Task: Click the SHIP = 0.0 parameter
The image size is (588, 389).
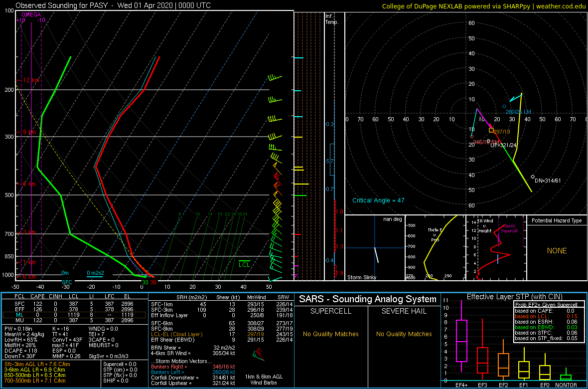Action: (116, 381)
